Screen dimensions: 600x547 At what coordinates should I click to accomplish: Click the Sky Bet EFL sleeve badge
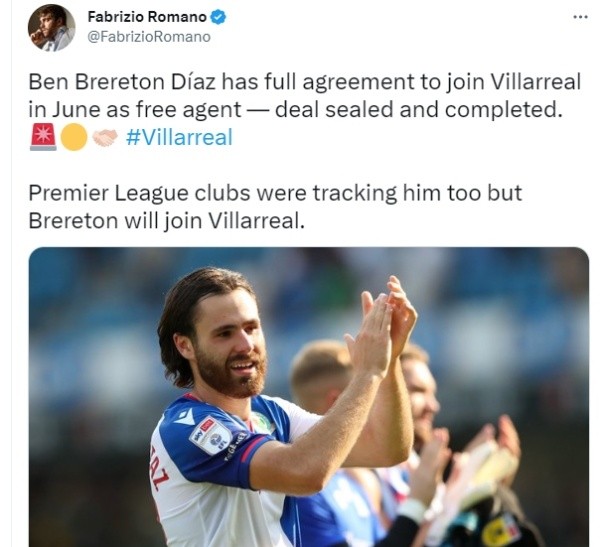[211, 434]
